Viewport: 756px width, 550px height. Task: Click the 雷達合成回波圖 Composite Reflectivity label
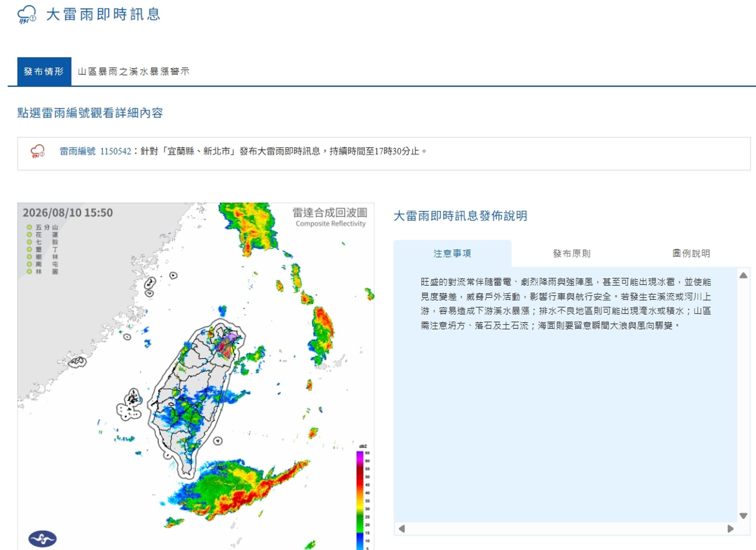tap(330, 217)
